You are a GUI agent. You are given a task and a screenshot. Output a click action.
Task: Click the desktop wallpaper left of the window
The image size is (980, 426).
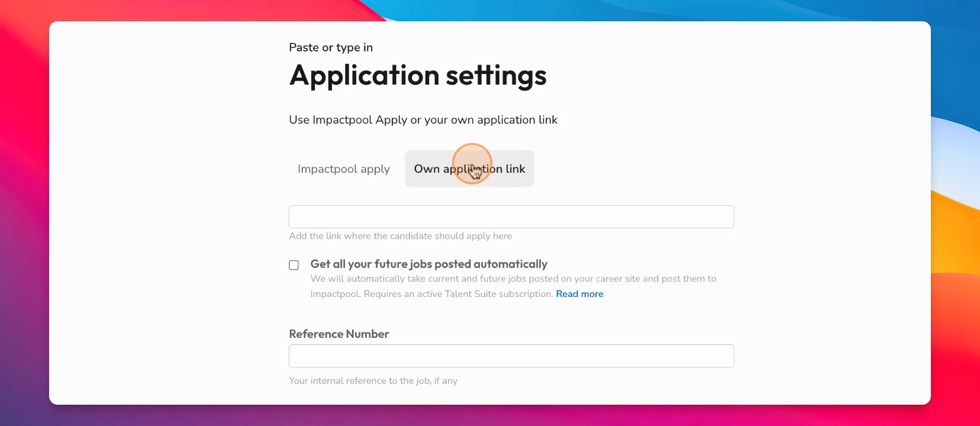point(24,213)
